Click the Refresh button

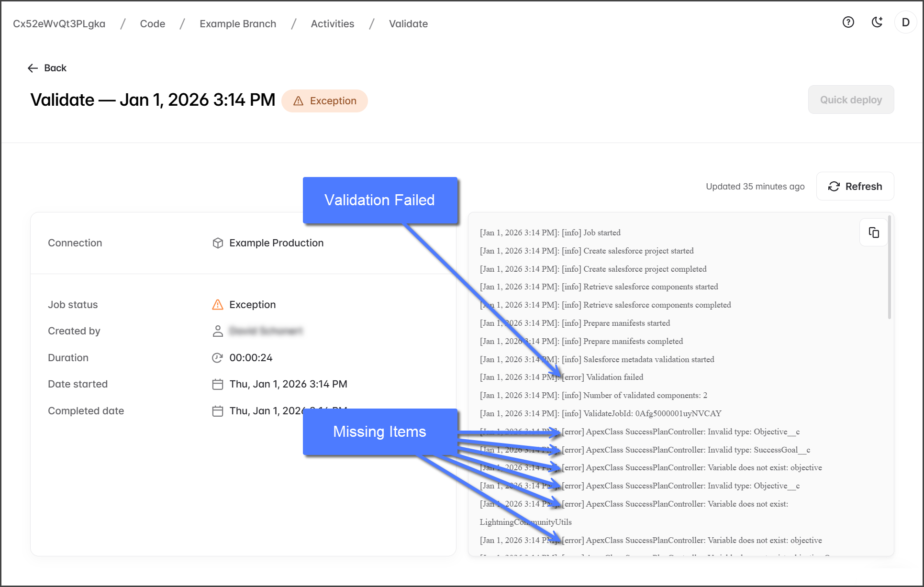point(855,186)
